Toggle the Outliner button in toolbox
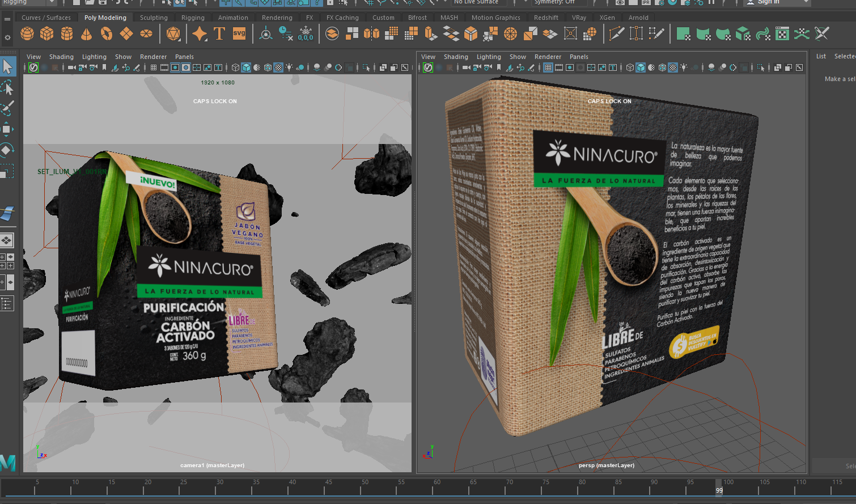This screenshot has height=504, width=856. click(x=6, y=304)
